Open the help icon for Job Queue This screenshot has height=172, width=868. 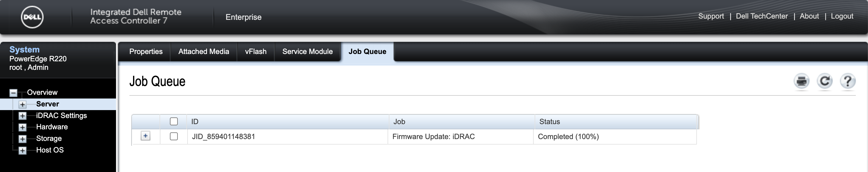point(847,81)
